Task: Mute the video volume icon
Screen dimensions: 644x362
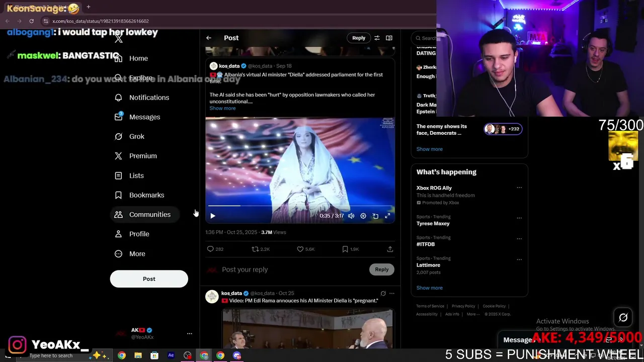Action: pos(351,216)
